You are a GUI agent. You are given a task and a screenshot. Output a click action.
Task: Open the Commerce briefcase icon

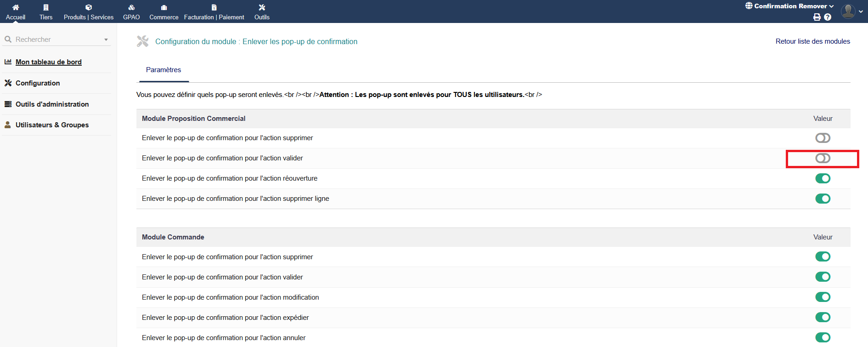click(x=164, y=7)
